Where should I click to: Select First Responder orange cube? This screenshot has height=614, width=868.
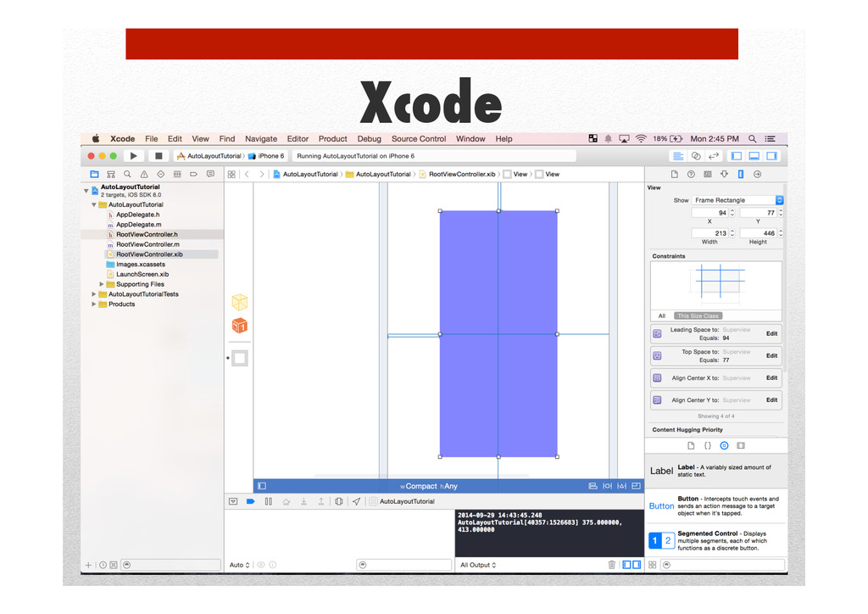[240, 326]
